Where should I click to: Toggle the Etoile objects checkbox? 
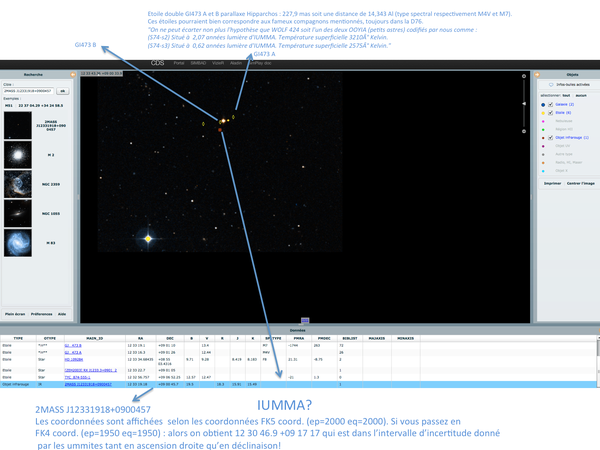[550, 113]
